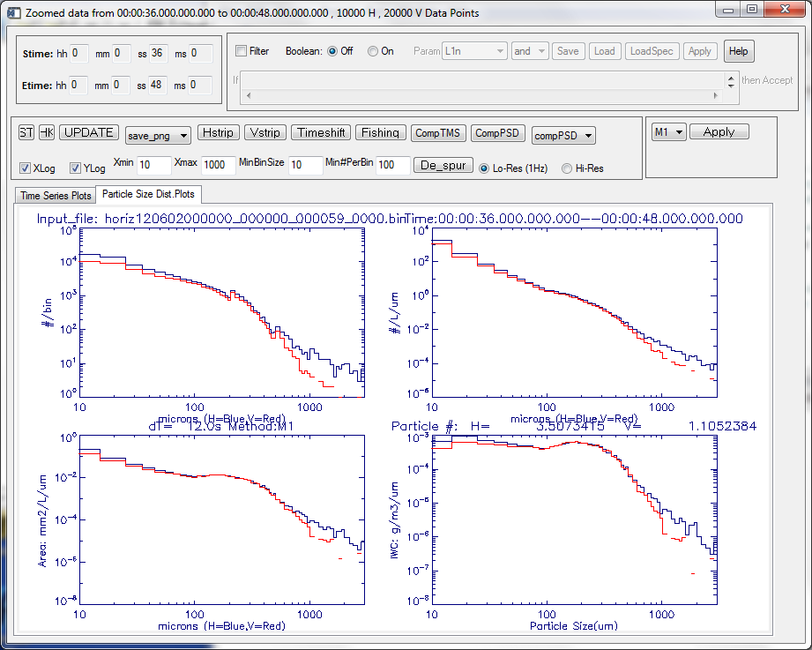812x650 pixels.
Task: Click the Hstrip button
Action: 217,133
